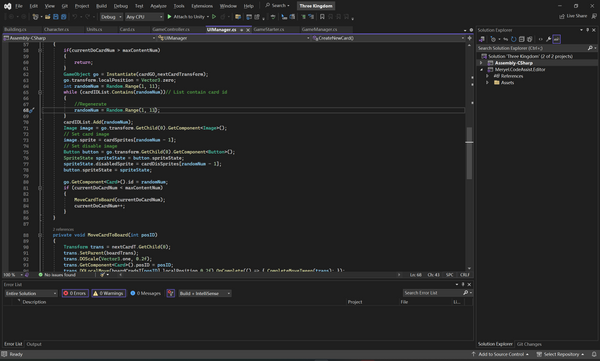Image resolution: width=600 pixels, height=361 pixels.
Task: Click green Attach to Unity play icon
Action: pyautogui.click(x=169, y=17)
